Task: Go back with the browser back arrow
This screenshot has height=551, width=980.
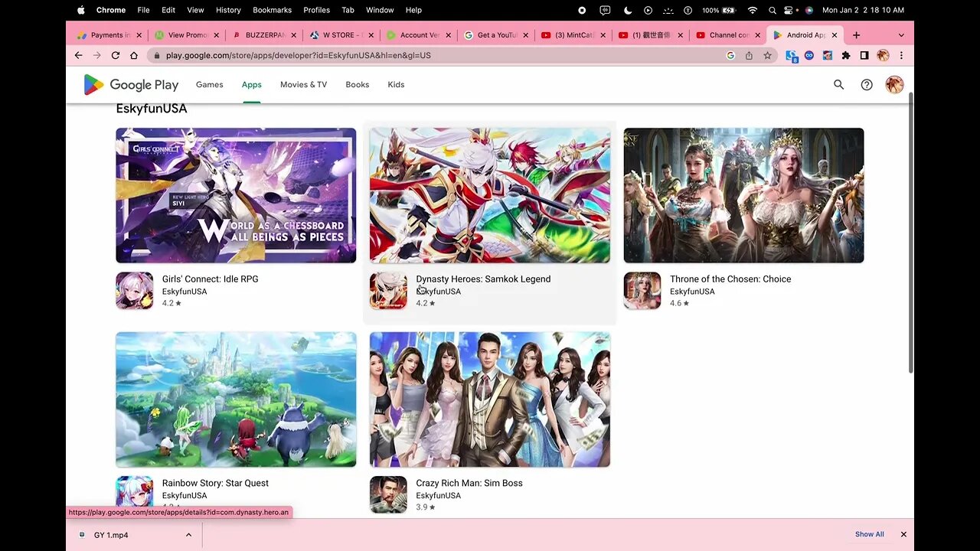Action: point(78,55)
